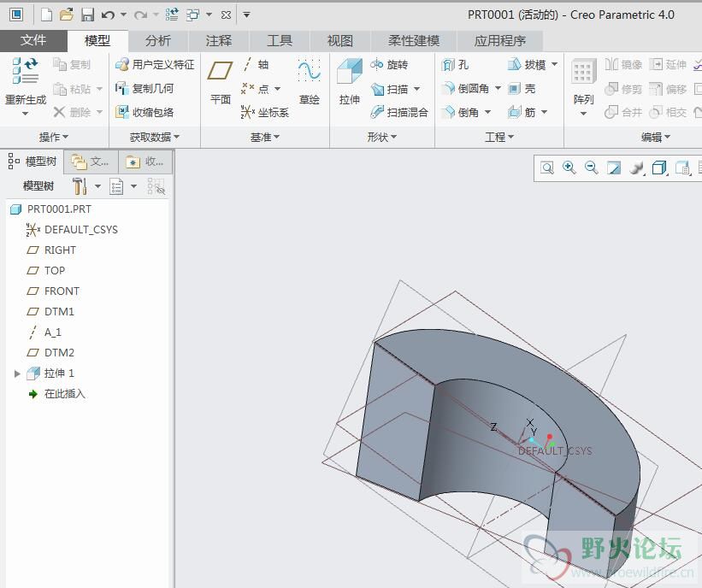Switch to the 工具 tools tab
Image resolution: width=702 pixels, height=588 pixels.
280,41
